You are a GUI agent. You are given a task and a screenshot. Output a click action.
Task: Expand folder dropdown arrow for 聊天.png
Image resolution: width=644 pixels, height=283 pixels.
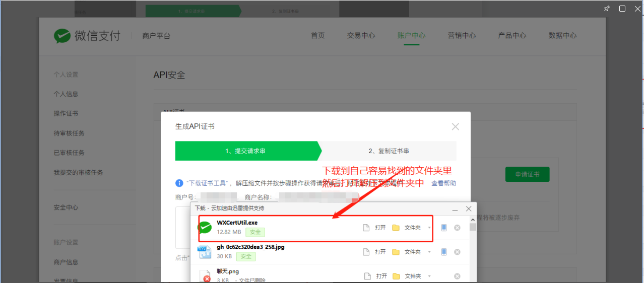click(429, 276)
